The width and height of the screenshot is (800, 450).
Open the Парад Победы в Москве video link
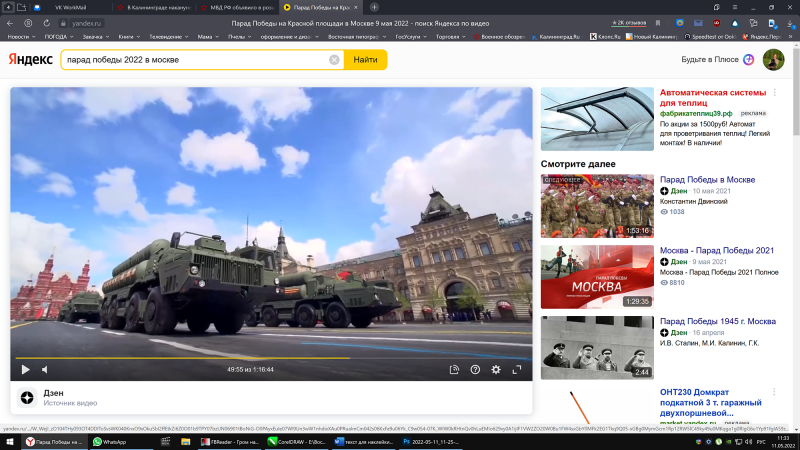pos(707,180)
